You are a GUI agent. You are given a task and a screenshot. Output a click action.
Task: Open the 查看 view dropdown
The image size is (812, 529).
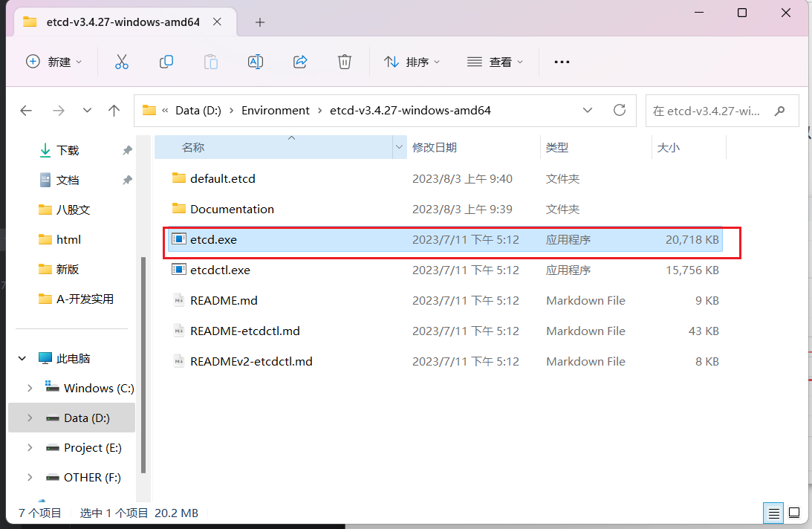(x=495, y=62)
